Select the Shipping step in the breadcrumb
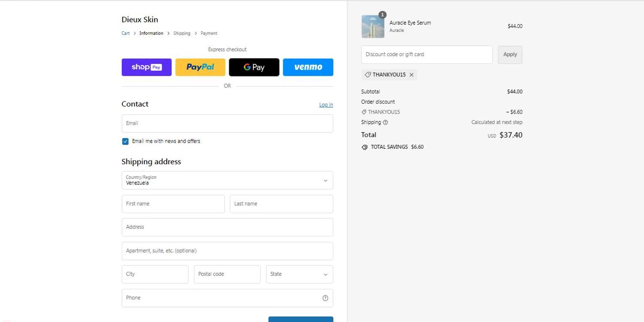Image resolution: width=644 pixels, height=322 pixels. tap(182, 33)
